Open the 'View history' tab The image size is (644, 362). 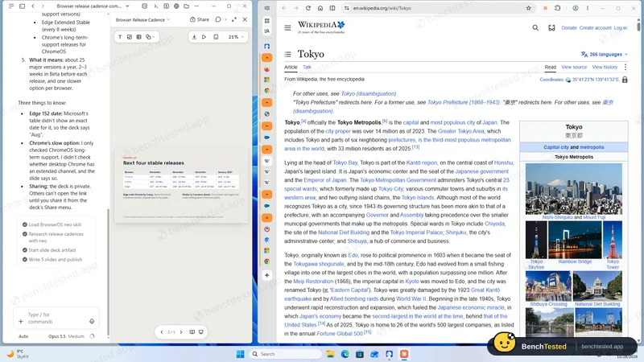click(x=605, y=67)
